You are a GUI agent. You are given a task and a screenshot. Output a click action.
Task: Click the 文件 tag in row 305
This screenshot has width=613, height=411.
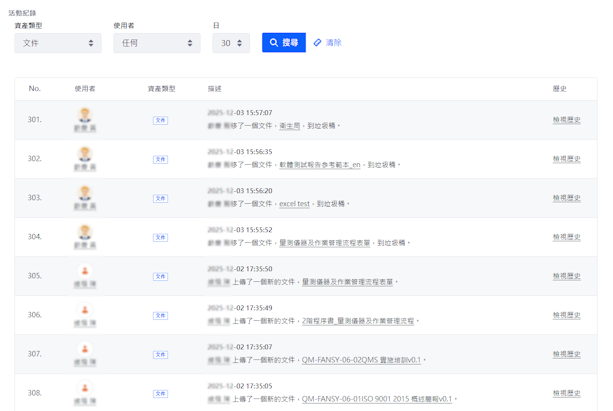pyautogui.click(x=160, y=276)
